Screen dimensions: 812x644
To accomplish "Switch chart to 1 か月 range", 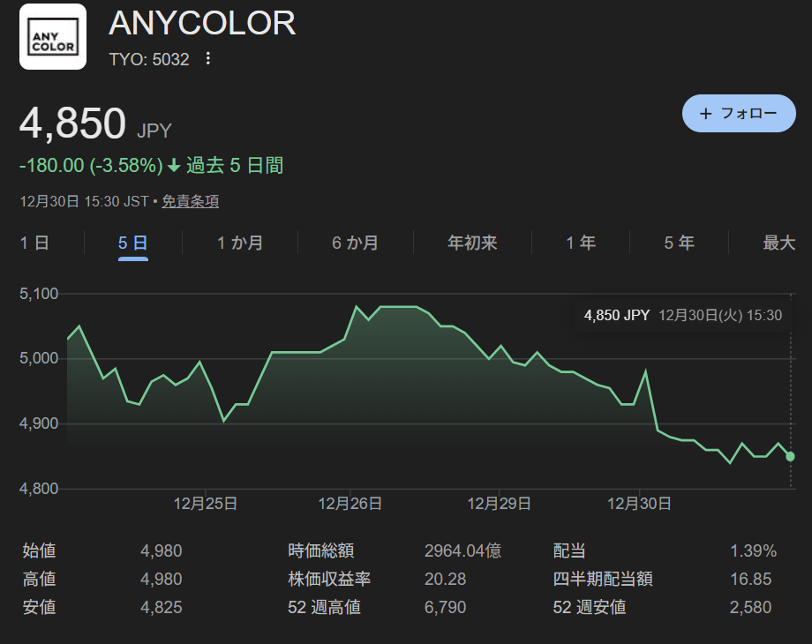I will (x=240, y=243).
